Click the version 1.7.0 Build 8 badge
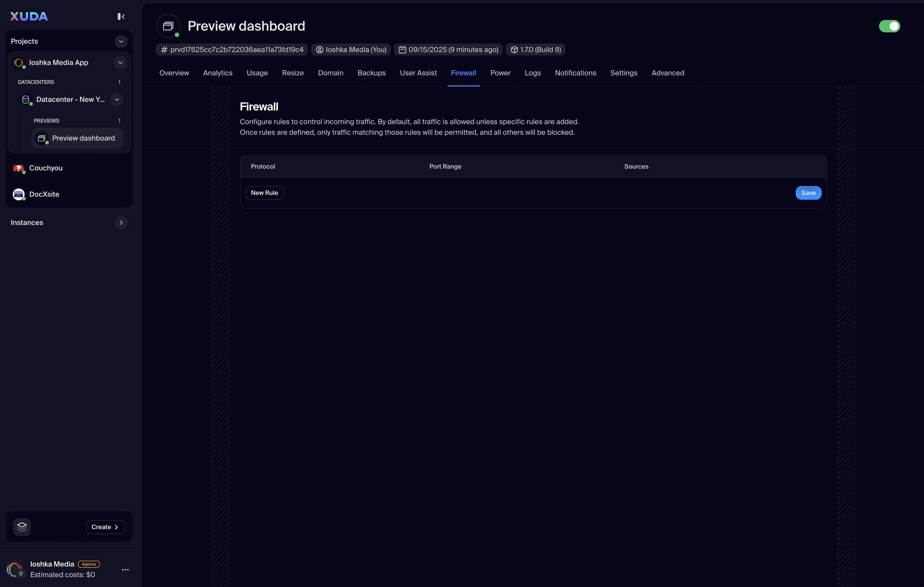Image resolution: width=924 pixels, height=587 pixels. click(x=535, y=50)
